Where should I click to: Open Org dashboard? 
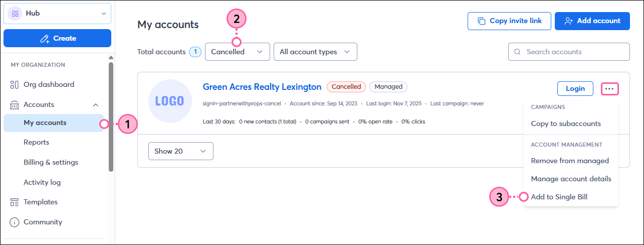[x=49, y=84]
